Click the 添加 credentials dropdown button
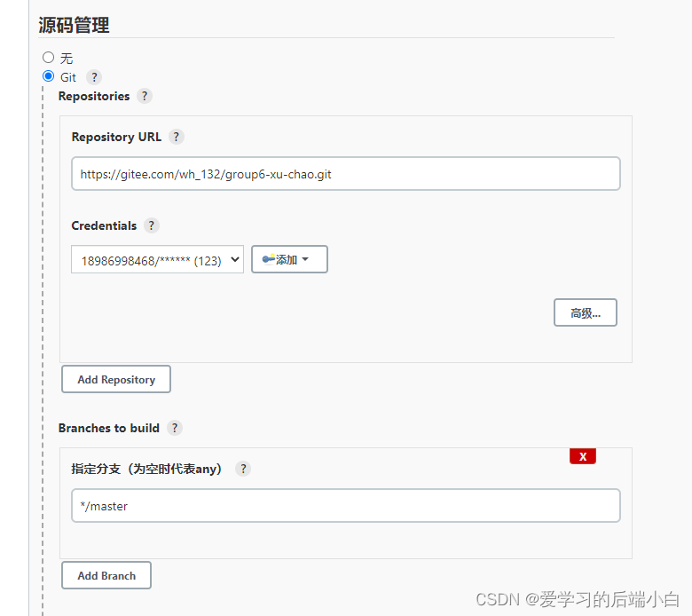Viewport: 692px width, 616px height. point(289,259)
